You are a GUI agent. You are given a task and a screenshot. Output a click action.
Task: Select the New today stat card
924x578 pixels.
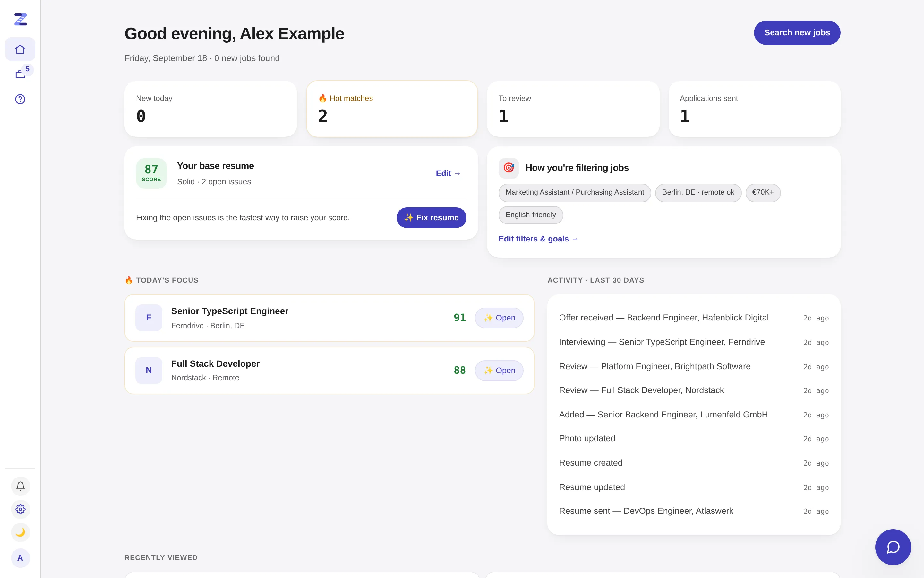(210, 109)
